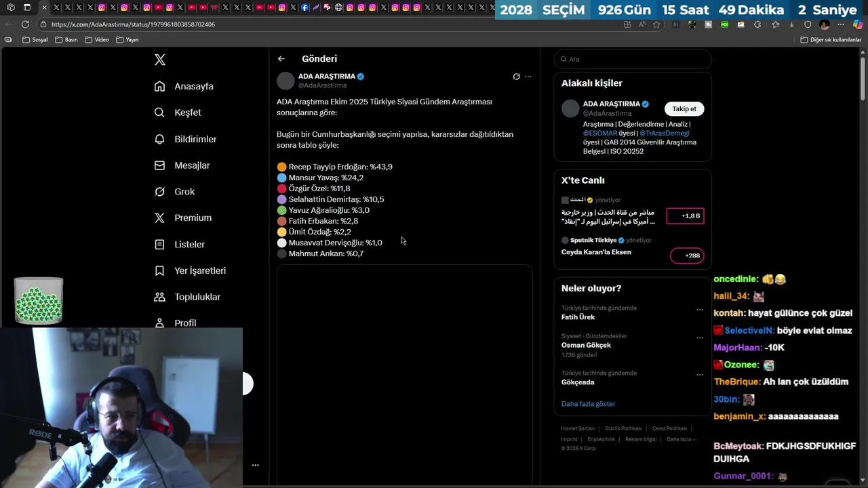Viewport: 868px width, 488px height.
Task: Open Bildirimler notifications
Action: pyautogui.click(x=186, y=139)
